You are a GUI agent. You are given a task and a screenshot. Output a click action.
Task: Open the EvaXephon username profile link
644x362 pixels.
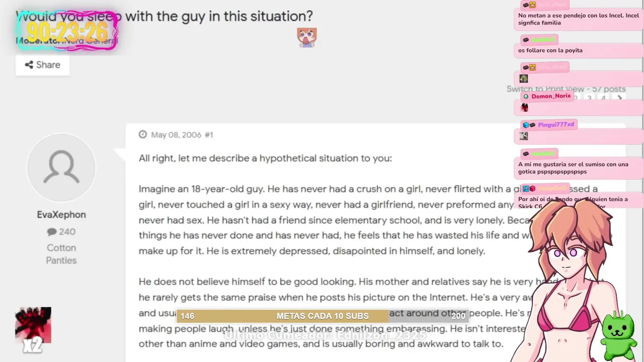tap(61, 215)
